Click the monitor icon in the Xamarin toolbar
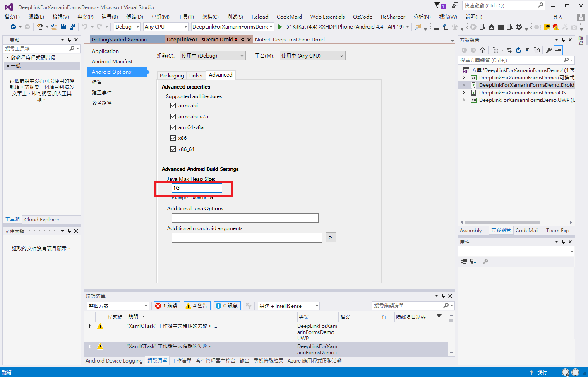588x377 pixels. click(437, 27)
